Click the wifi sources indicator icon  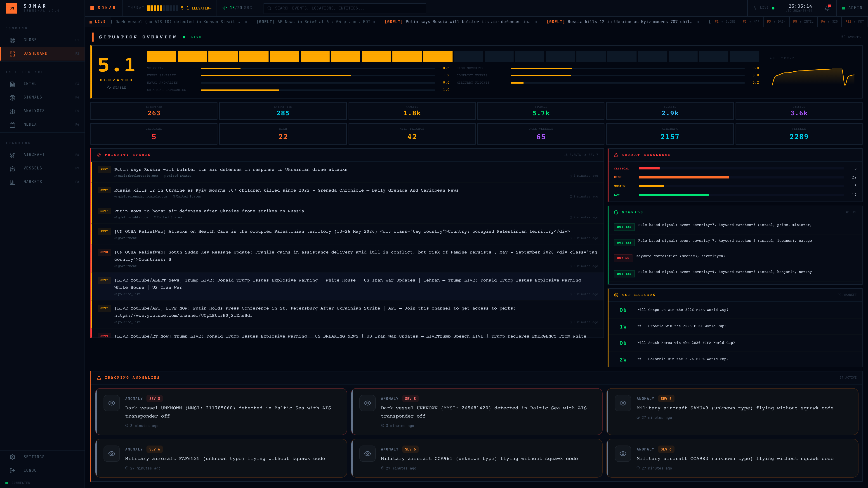coord(224,8)
